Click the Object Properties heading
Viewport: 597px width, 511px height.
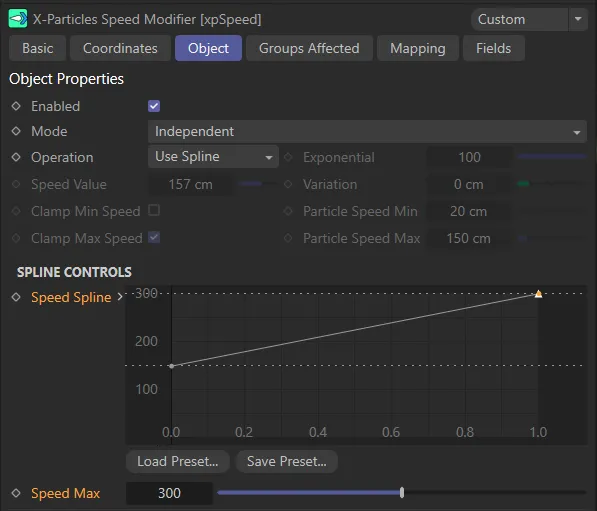[x=66, y=79]
